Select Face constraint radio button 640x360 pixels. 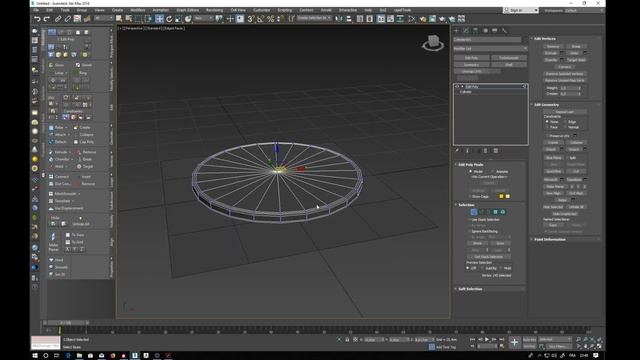pyautogui.click(x=547, y=127)
